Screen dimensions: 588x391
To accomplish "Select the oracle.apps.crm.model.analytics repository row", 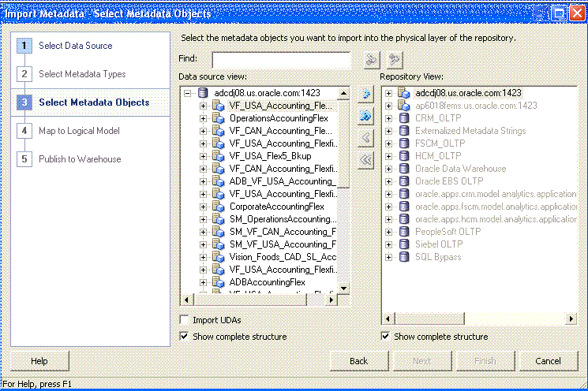I will [x=496, y=194].
